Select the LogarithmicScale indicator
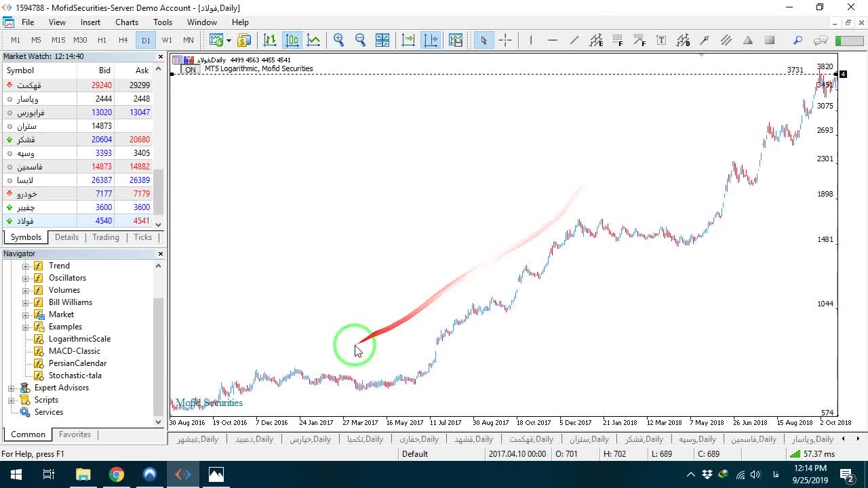 pyautogui.click(x=79, y=339)
